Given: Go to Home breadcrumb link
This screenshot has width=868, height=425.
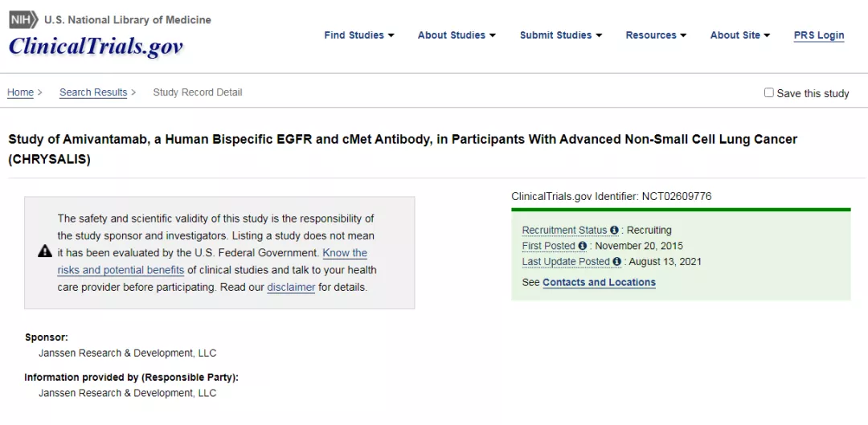Looking at the screenshot, I should tap(20, 92).
